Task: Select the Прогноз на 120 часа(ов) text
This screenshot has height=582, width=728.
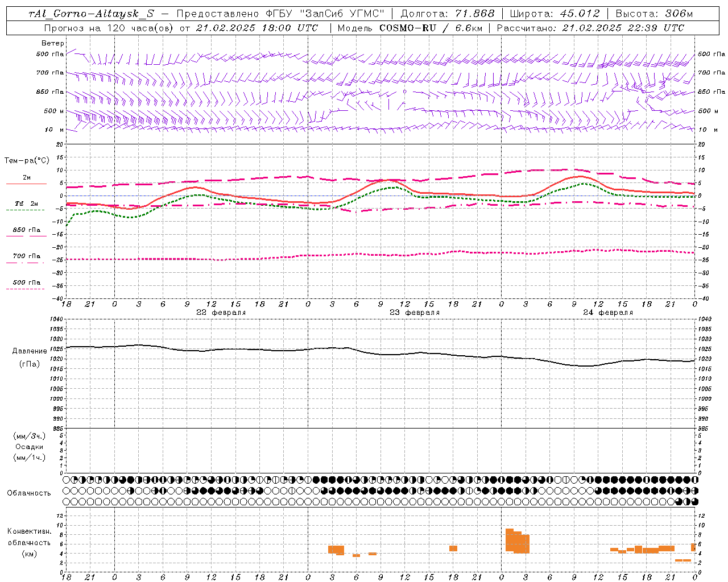Action: [108, 28]
